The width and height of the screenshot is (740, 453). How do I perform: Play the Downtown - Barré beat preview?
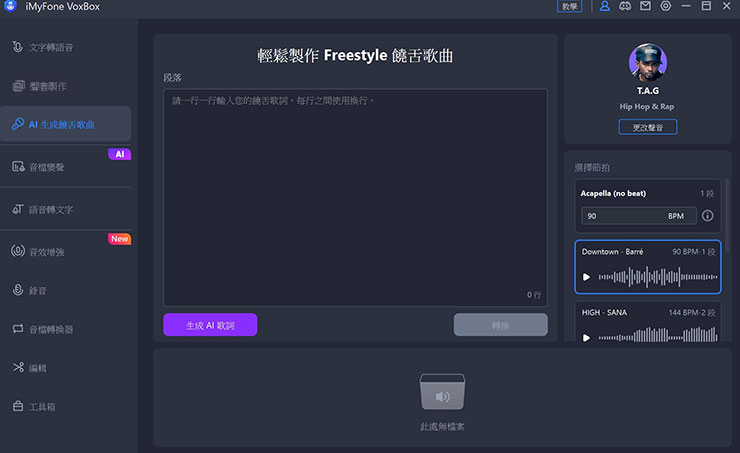click(x=586, y=277)
